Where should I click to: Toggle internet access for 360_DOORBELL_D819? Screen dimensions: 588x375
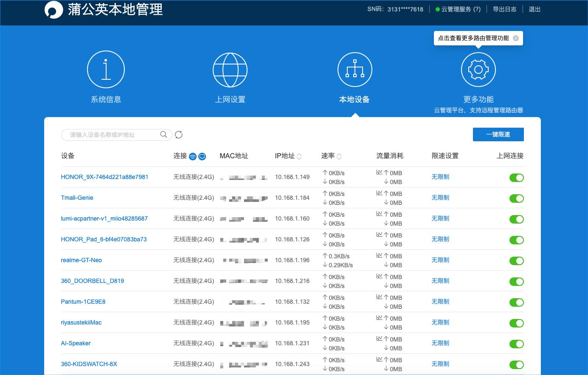pyautogui.click(x=517, y=281)
